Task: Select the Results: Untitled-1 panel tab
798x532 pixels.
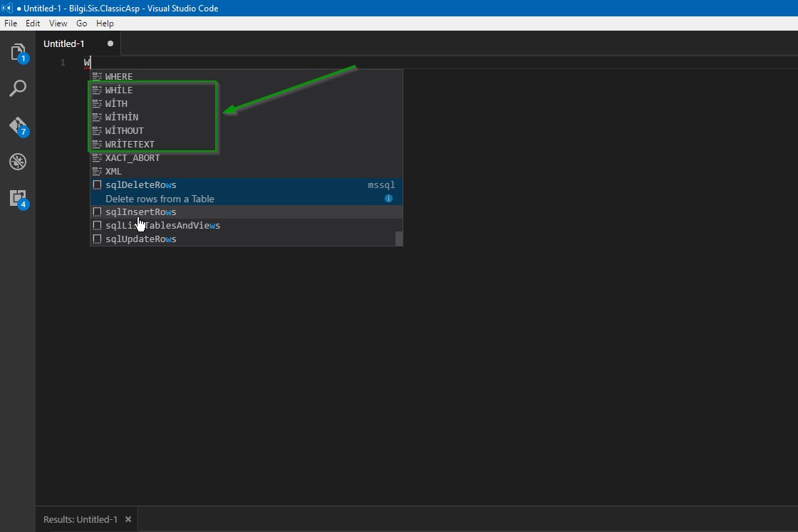Action: coord(80,519)
